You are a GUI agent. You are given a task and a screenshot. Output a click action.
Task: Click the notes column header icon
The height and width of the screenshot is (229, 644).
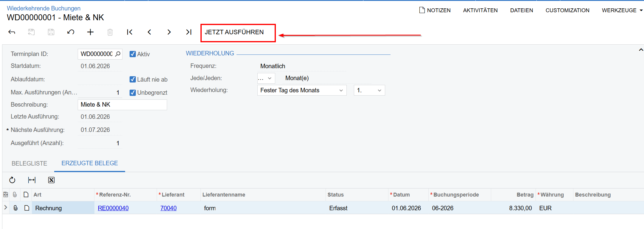[x=6, y=195]
